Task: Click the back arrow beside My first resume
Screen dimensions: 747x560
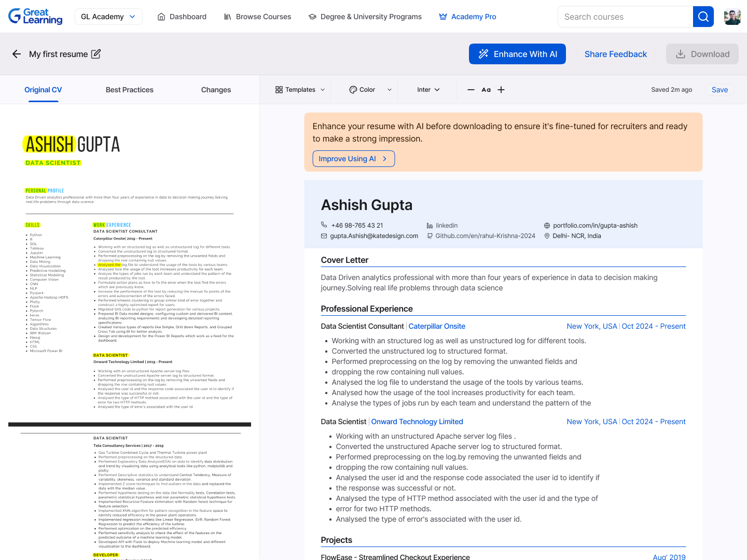Action: point(17,54)
